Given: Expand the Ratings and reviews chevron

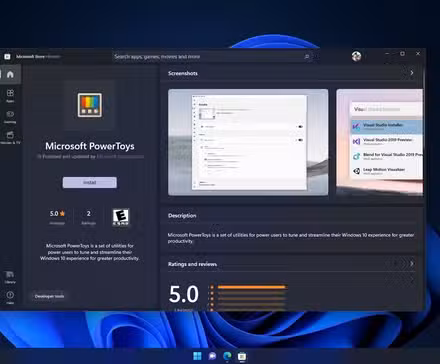Looking at the screenshot, I should (412, 264).
